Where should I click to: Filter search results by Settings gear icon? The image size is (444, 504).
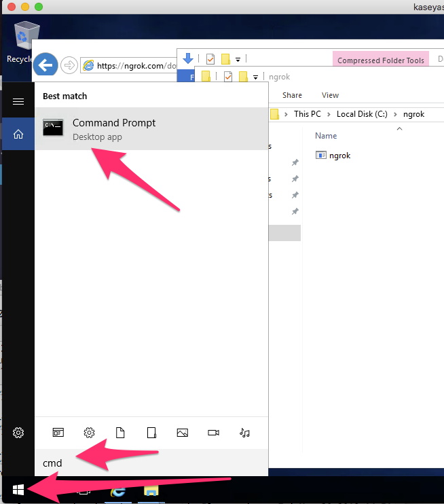[x=89, y=433]
